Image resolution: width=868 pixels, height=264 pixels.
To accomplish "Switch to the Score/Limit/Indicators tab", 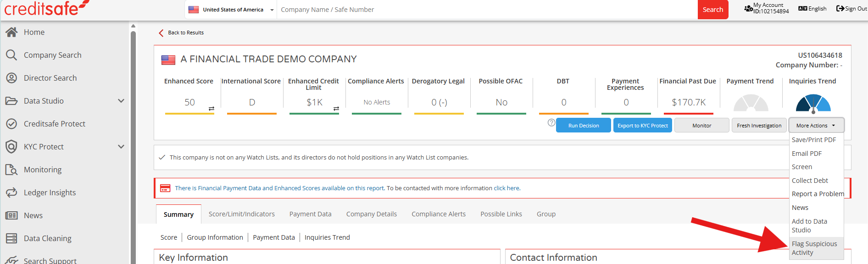I will point(242,214).
